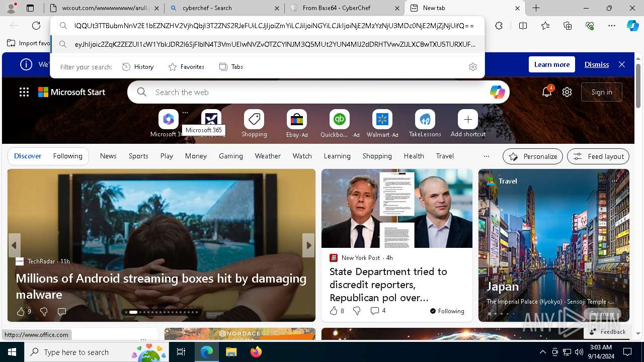
Task: Open Feed layout options
Action: tap(598, 156)
